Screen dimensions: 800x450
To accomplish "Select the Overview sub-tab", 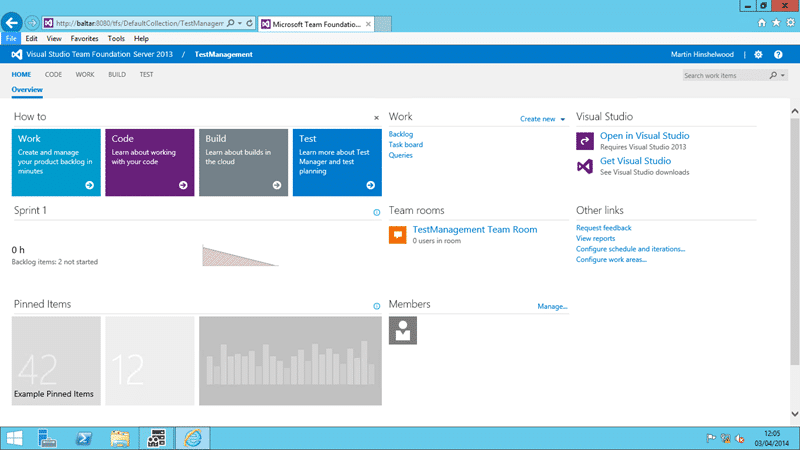I will 27,90.
